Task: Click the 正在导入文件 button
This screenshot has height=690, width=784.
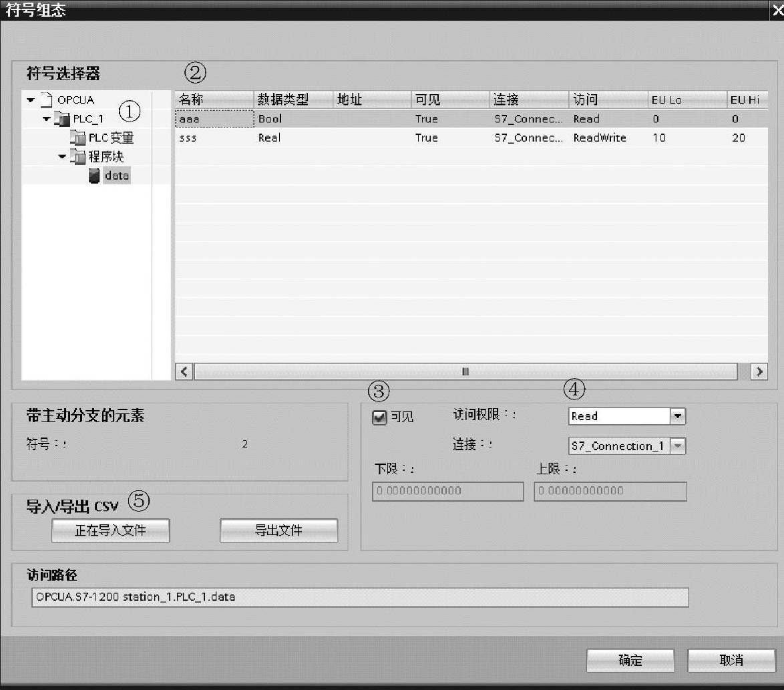Action: (x=110, y=530)
